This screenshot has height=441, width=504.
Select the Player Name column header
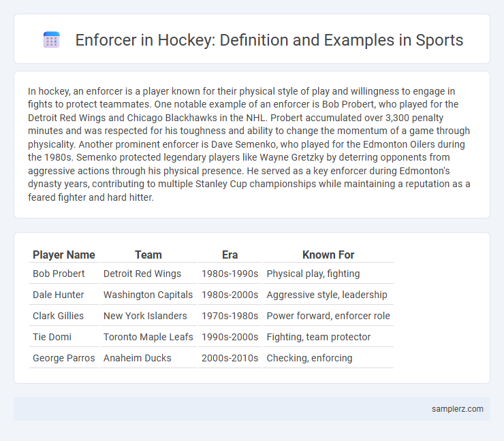pos(64,255)
